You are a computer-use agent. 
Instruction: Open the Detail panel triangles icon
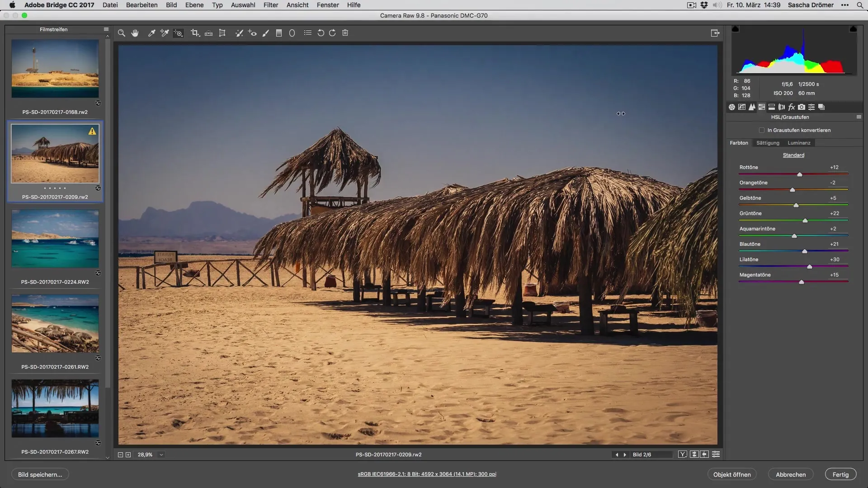point(752,107)
